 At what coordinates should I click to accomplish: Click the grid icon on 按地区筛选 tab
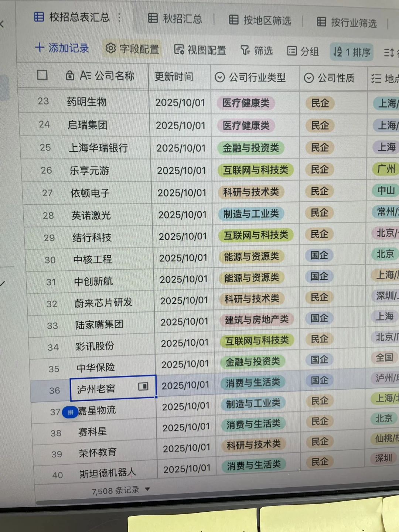[233, 20]
